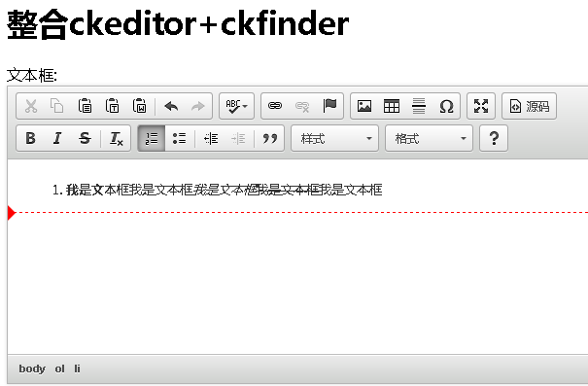Maximize the editor to fullscreen
Image resolution: width=588 pixels, height=386 pixels.
[x=481, y=106]
